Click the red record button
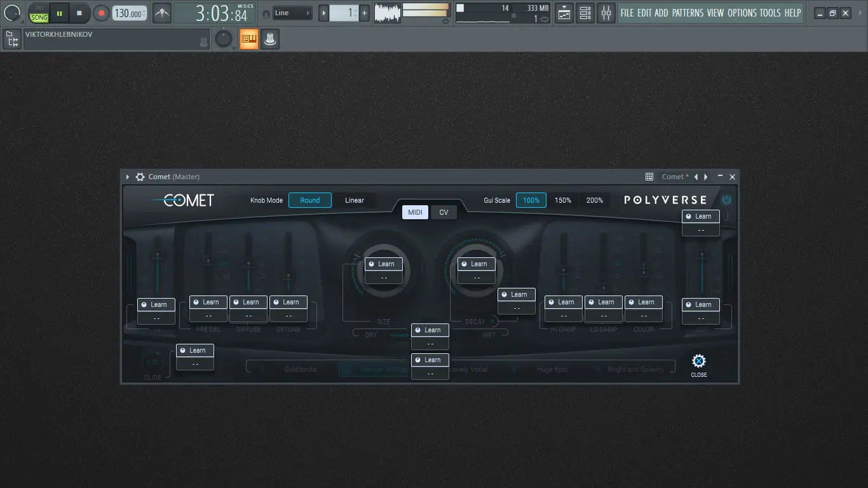The height and width of the screenshot is (488, 868). pyautogui.click(x=101, y=13)
